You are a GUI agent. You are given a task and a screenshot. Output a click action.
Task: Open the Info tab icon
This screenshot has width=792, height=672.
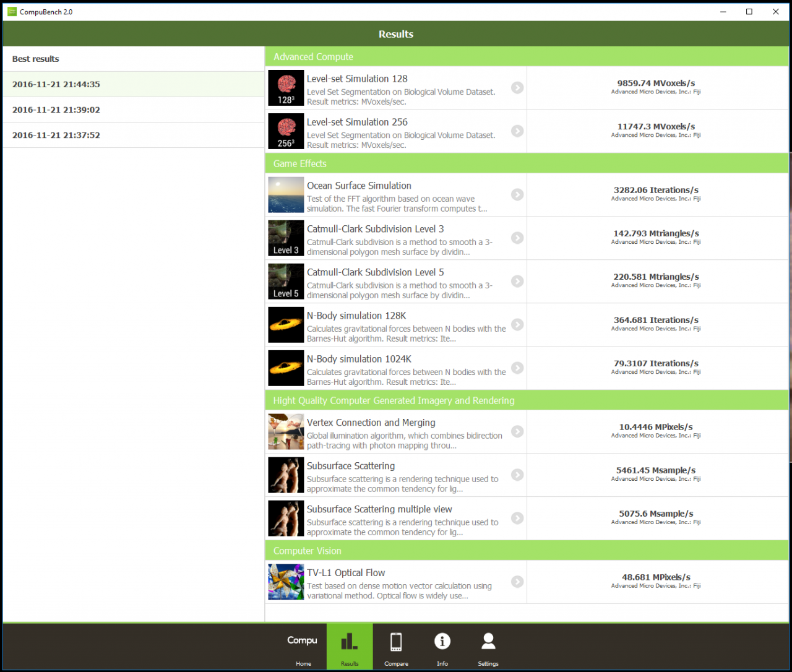click(442, 641)
